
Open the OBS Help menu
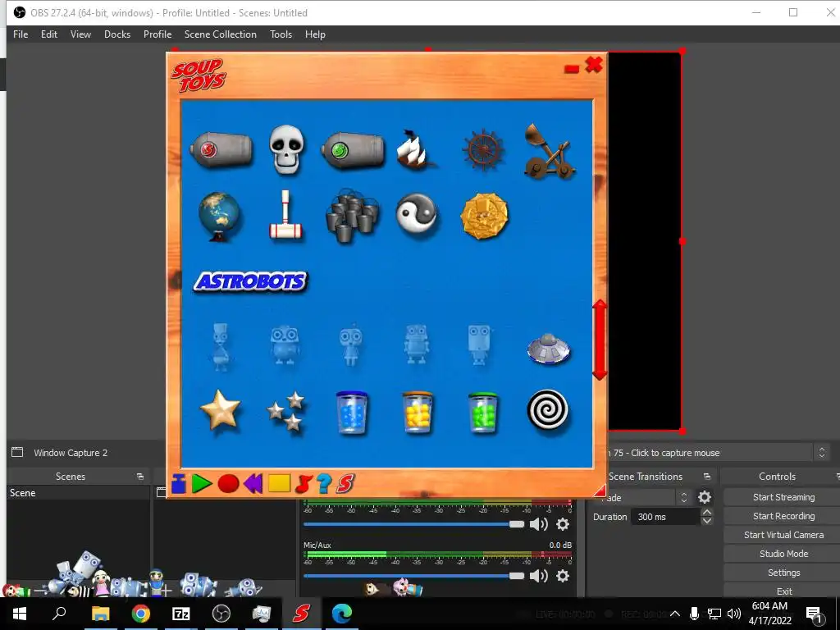coord(315,34)
